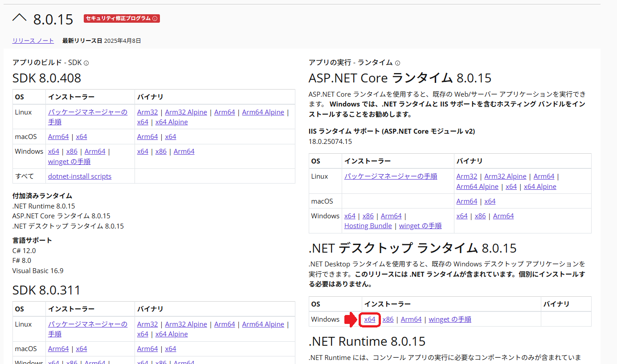Open SDK 8.0.408 Linux package manager instructions
The image size is (617, 364).
click(x=88, y=117)
